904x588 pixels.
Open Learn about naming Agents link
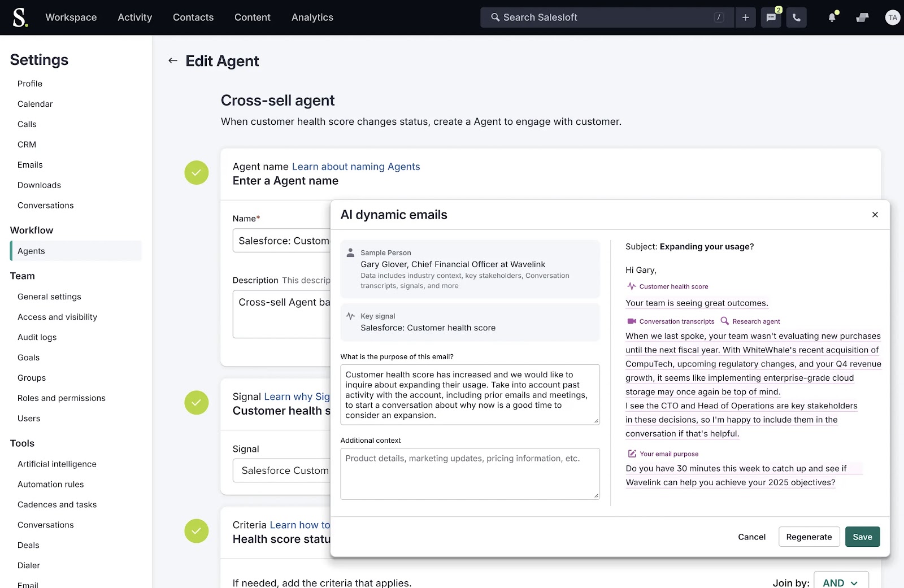(x=356, y=167)
